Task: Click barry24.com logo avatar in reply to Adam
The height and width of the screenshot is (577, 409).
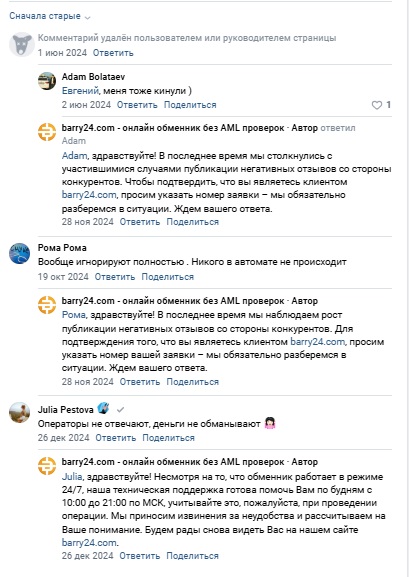Action: (x=47, y=132)
